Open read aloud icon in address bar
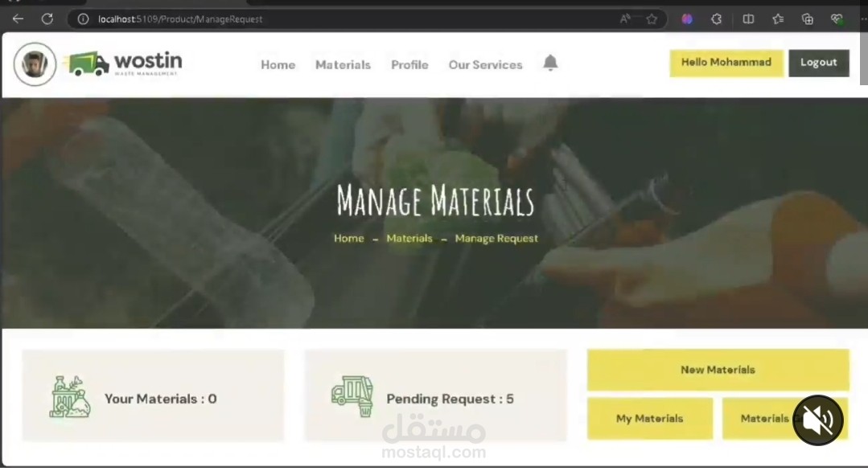Screen dimensions: 868x471 (x=625, y=18)
